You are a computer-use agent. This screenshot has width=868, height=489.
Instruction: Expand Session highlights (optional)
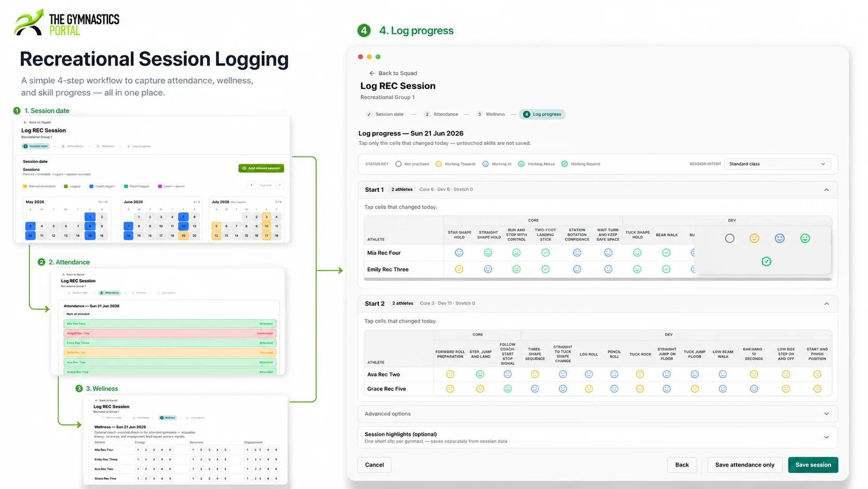[x=598, y=438]
